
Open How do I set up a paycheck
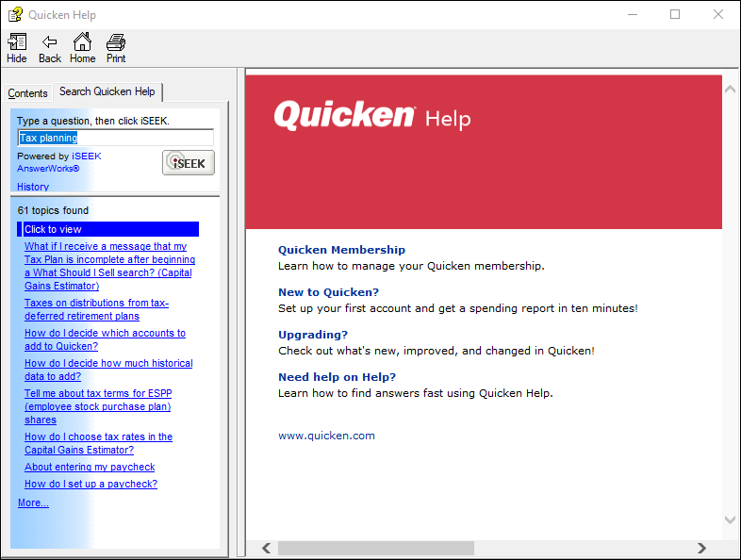[91, 484]
